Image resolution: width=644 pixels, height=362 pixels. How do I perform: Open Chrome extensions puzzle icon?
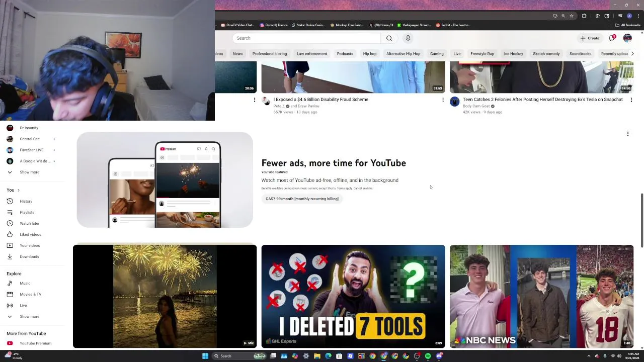click(x=584, y=16)
